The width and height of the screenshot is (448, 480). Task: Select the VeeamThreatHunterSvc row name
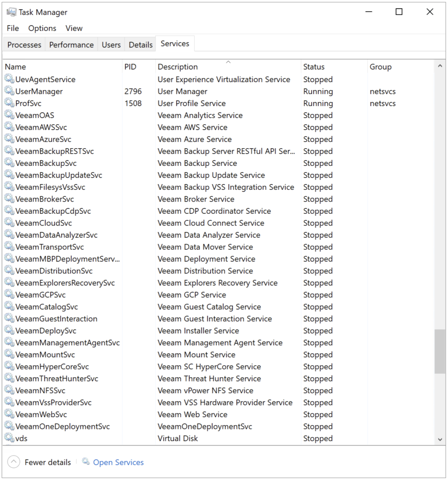57,378
